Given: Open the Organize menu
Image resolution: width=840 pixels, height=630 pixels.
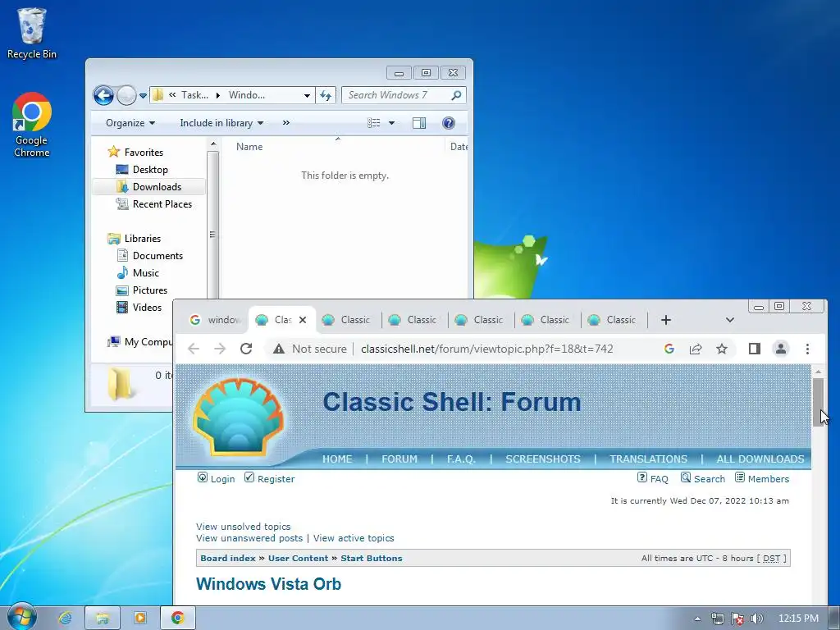Looking at the screenshot, I should 130,123.
